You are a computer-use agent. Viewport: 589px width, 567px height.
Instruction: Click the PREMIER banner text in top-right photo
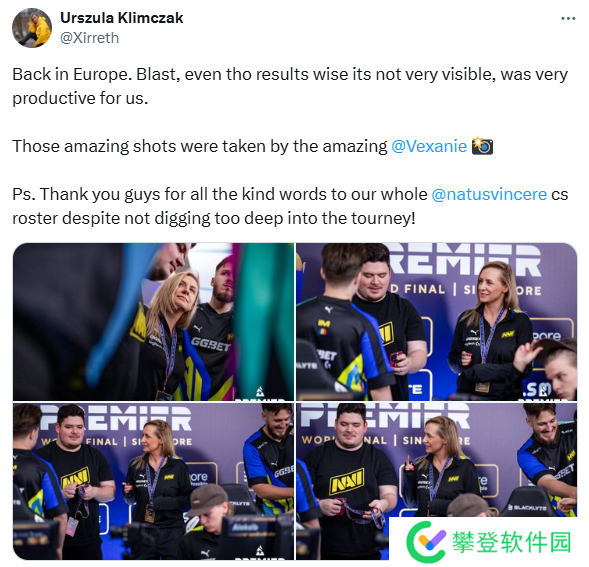click(466, 260)
